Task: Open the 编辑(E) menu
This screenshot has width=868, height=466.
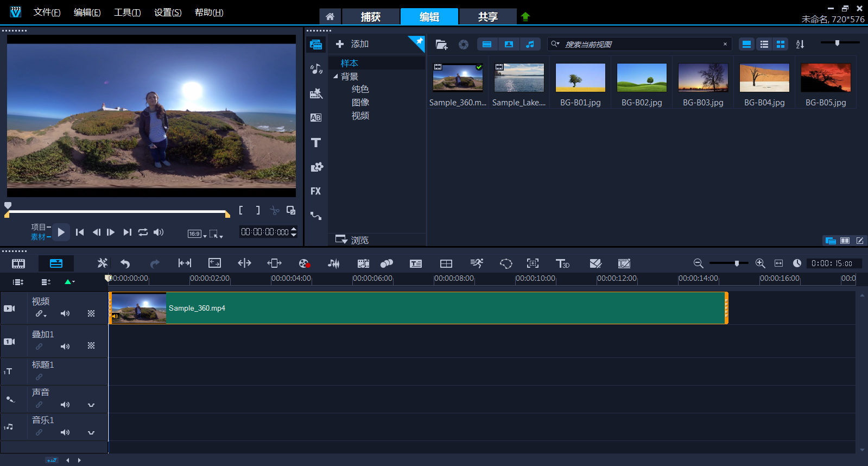Action: [87, 12]
